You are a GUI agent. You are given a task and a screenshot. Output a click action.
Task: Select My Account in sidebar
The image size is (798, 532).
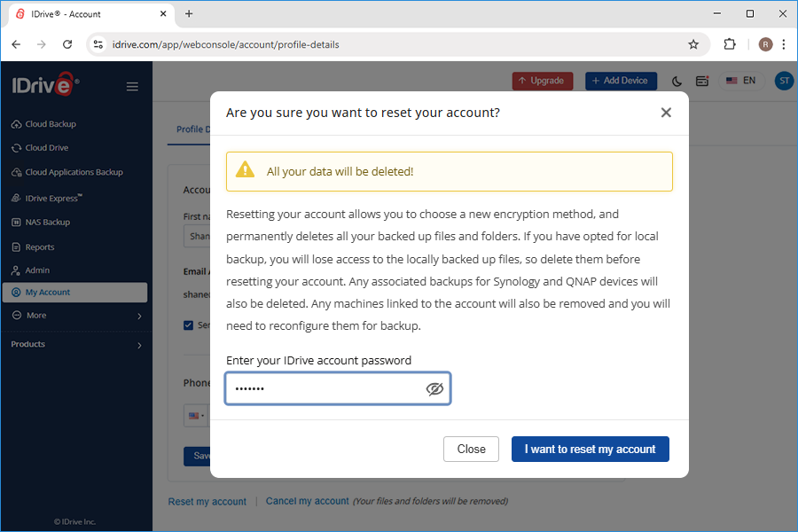click(x=74, y=293)
